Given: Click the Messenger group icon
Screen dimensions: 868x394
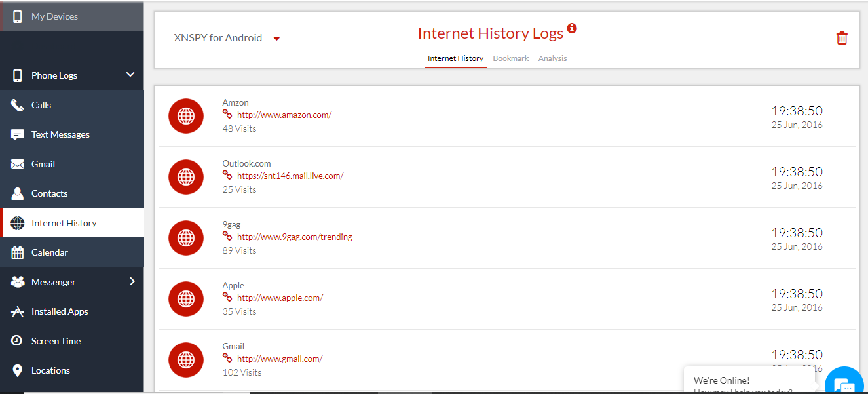Looking at the screenshot, I should click(x=18, y=282).
